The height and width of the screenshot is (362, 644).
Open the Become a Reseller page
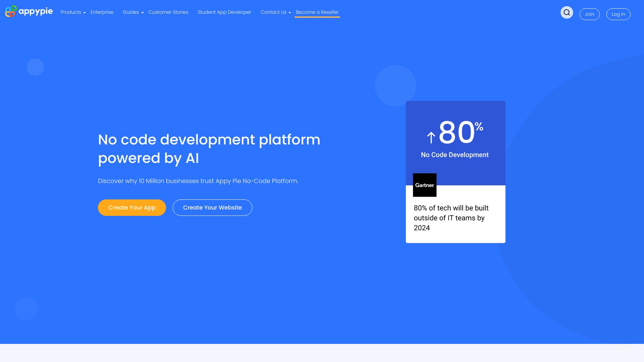[317, 12]
